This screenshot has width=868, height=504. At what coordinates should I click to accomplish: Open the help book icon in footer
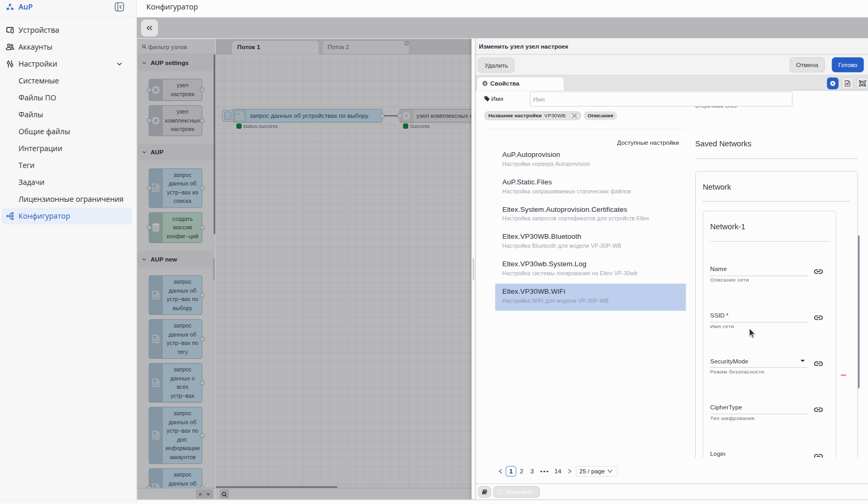(x=484, y=492)
